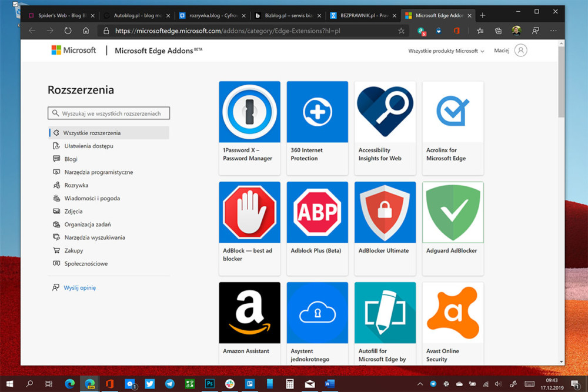Viewport: 588px width, 392px height.
Task: Show hidden system tray icons
Action: (x=420, y=384)
